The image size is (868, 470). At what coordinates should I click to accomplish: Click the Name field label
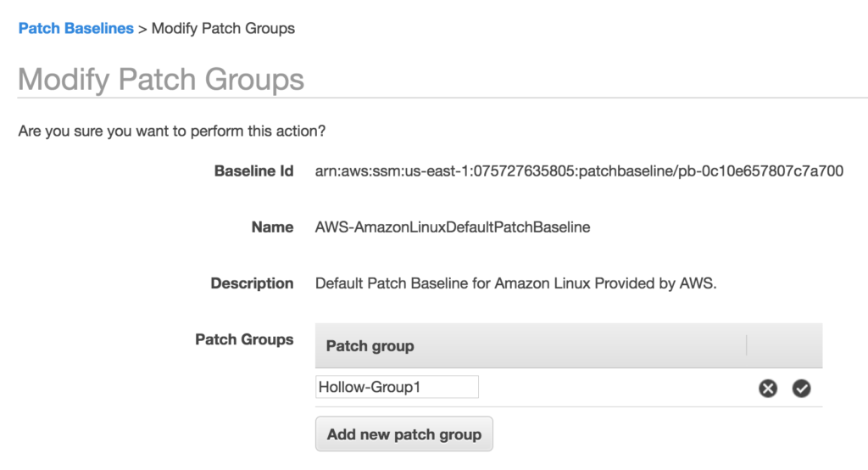click(x=273, y=227)
